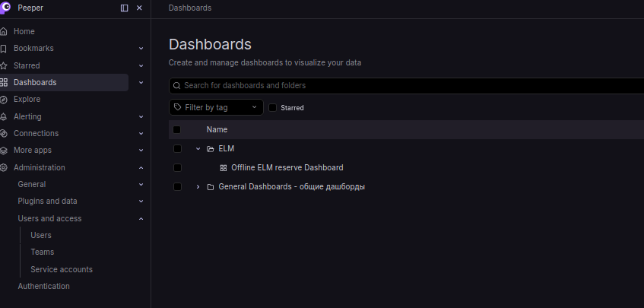Enable the Starred filter checkbox
The width and height of the screenshot is (644, 308).
coord(273,107)
